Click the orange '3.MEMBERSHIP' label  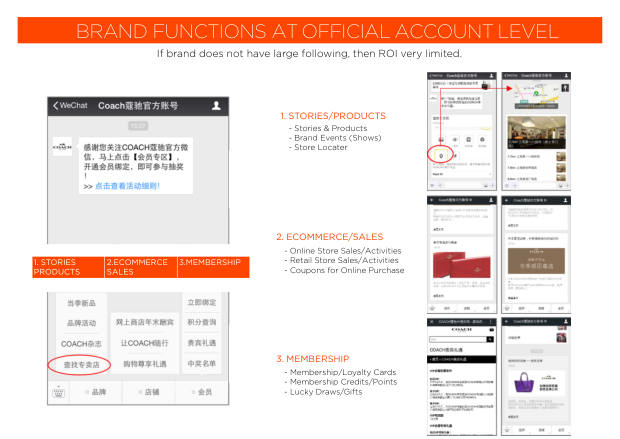214,267
